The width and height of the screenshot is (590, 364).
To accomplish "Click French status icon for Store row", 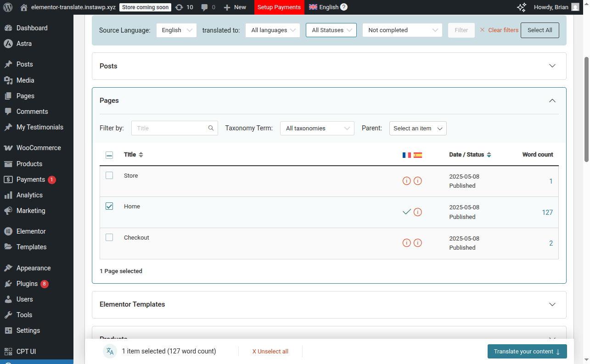I will point(406,181).
